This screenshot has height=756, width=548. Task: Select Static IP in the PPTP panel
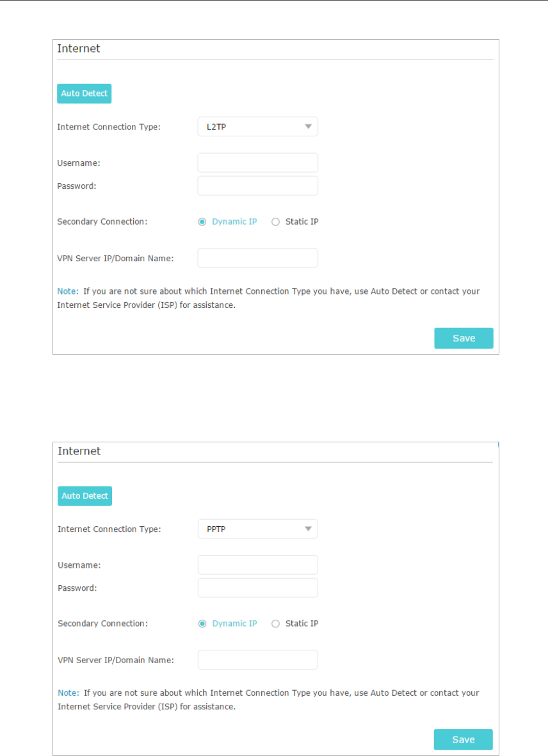(x=276, y=623)
